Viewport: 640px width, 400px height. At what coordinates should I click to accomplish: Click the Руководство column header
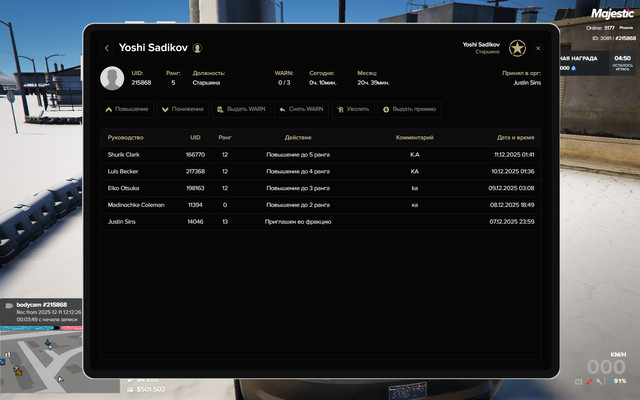coord(126,138)
